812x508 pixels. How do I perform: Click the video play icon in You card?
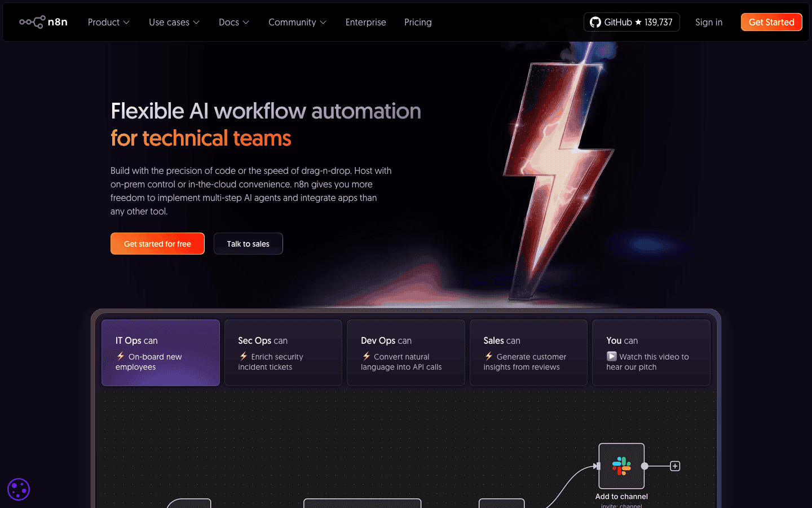point(612,356)
